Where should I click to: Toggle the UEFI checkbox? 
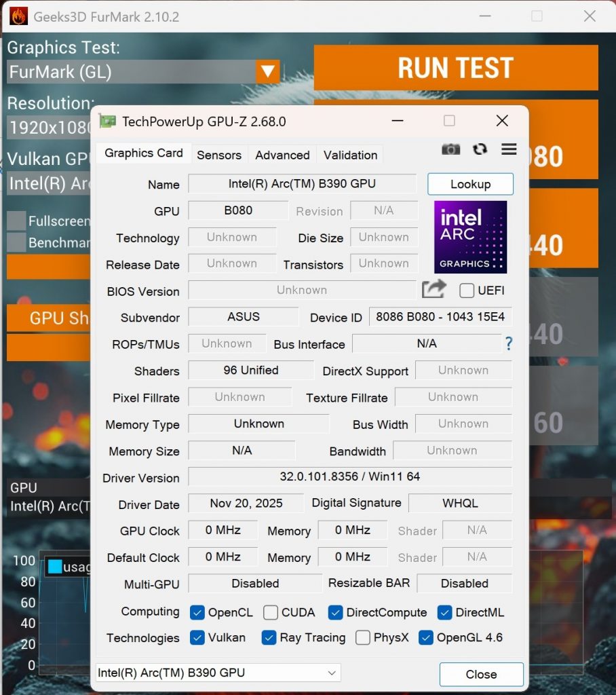pyautogui.click(x=467, y=290)
